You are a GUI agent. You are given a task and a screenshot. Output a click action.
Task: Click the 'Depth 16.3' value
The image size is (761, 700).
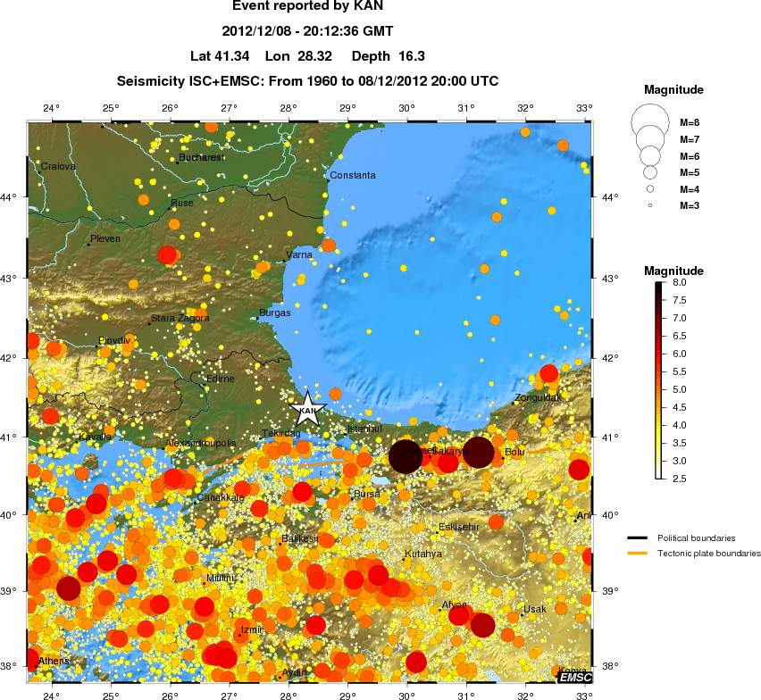[x=389, y=55]
